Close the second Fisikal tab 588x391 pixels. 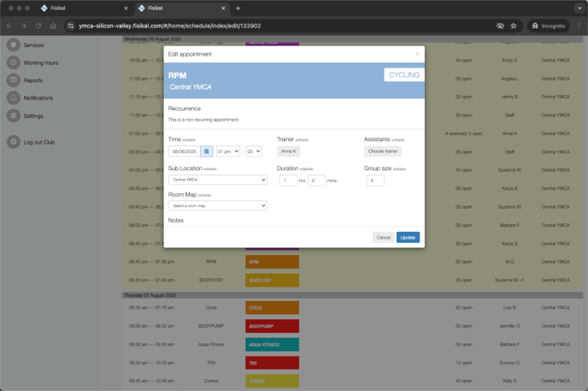224,9
